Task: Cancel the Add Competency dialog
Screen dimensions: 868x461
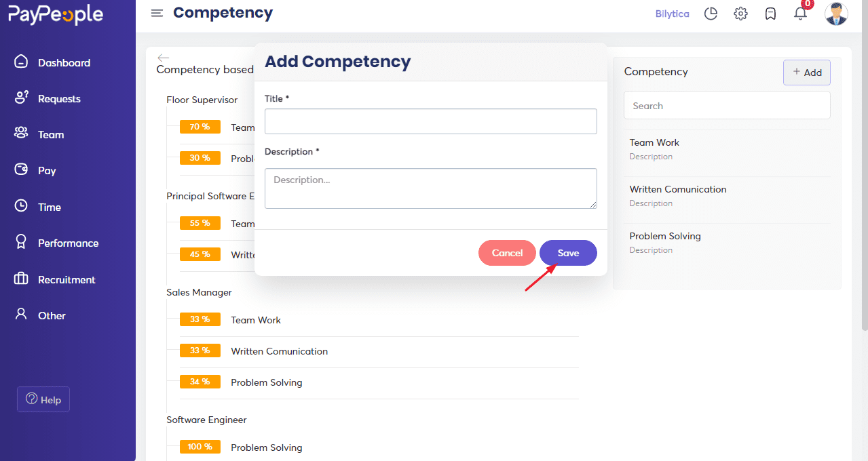Action: (x=507, y=253)
